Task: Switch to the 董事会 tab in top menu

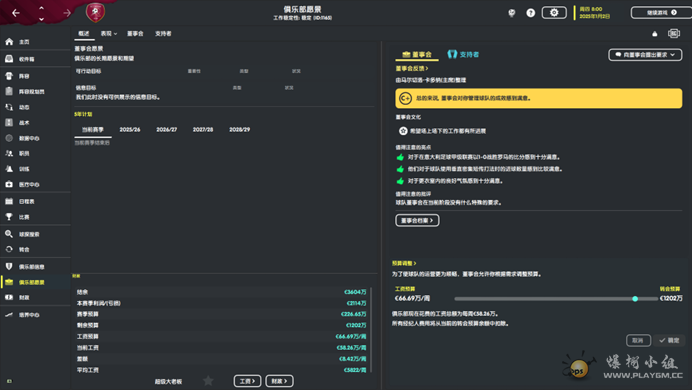Action: [135, 34]
